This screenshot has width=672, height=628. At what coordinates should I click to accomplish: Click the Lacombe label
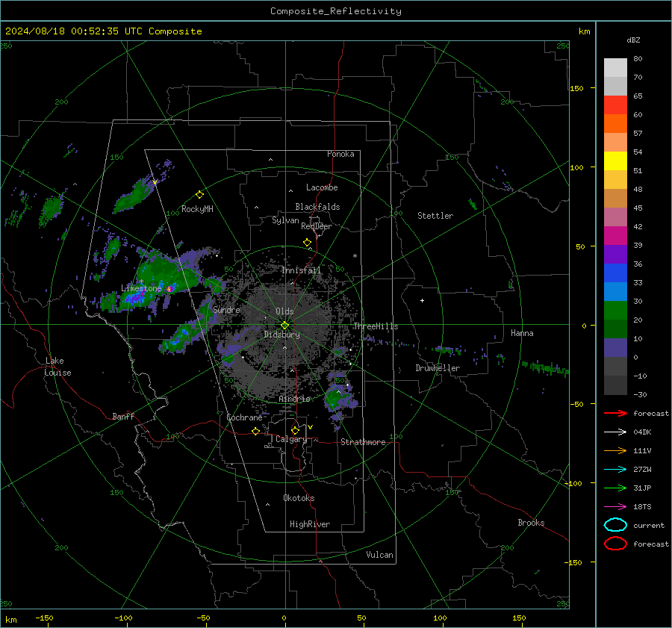322,187
